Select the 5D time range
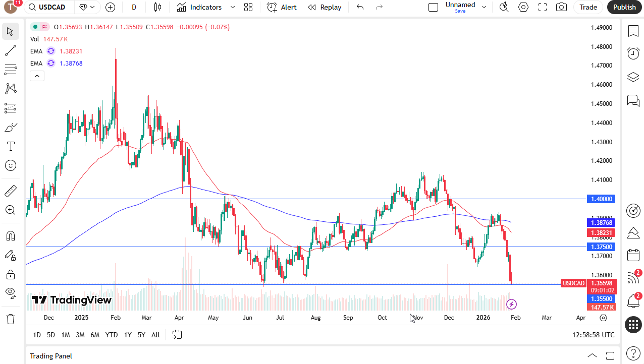Screen dimensions: 644x364 [x=51, y=335]
